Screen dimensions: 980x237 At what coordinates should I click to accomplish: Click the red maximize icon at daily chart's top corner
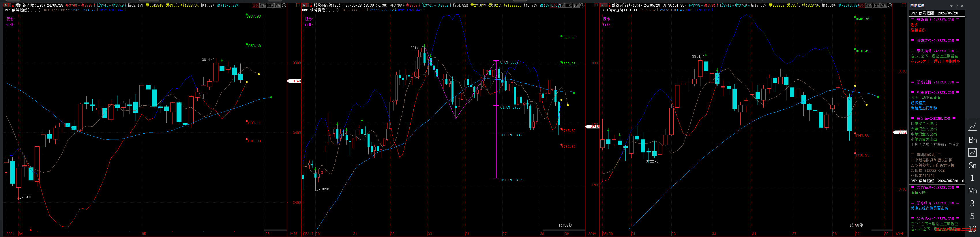(x=298, y=5)
